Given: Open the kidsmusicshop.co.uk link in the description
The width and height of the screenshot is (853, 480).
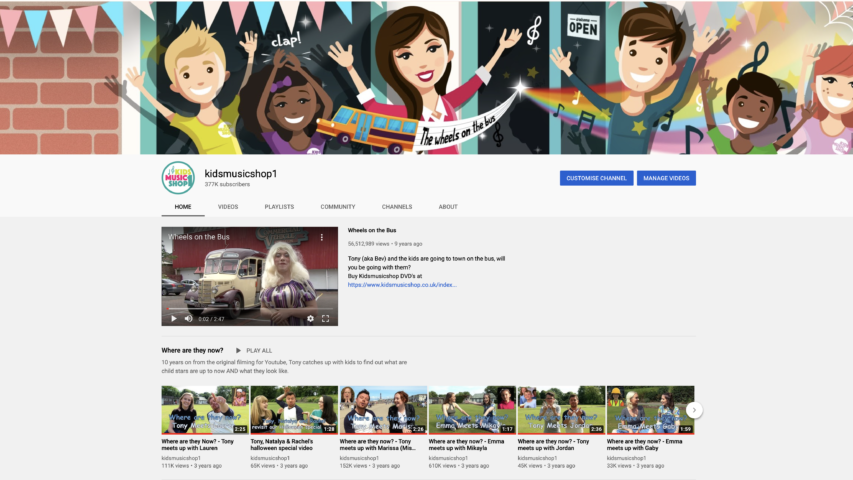Looking at the screenshot, I should click(x=402, y=285).
